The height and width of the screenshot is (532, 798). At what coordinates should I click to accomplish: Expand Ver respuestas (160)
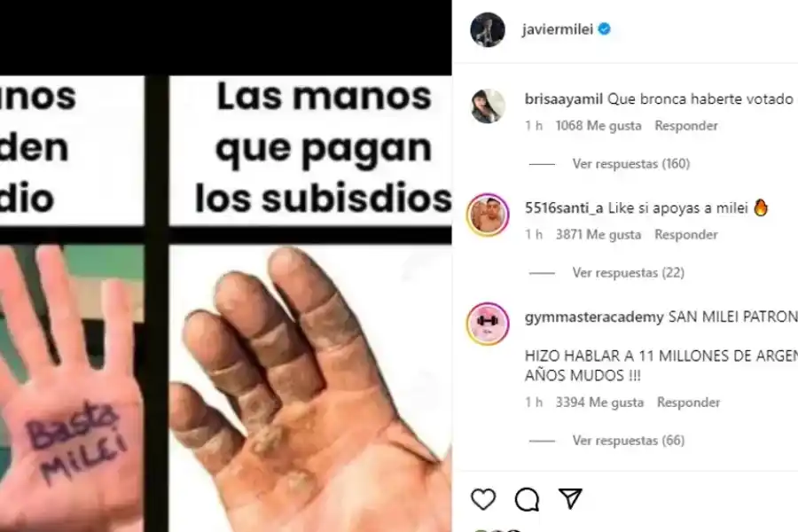point(631,164)
